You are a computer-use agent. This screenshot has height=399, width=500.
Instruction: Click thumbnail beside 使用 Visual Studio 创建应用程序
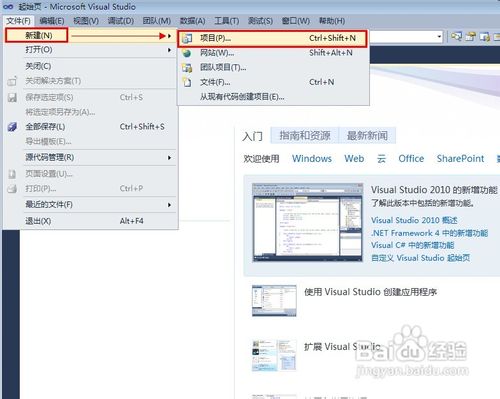click(x=274, y=301)
